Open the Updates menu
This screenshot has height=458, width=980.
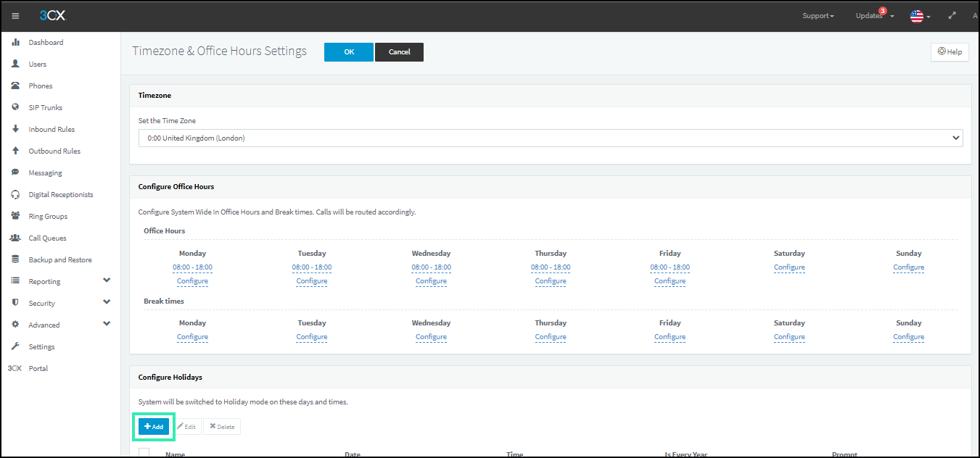click(x=870, y=15)
